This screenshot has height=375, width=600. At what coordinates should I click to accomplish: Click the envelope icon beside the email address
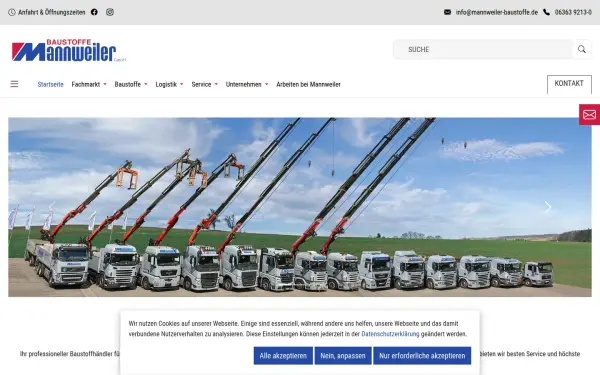coord(447,12)
